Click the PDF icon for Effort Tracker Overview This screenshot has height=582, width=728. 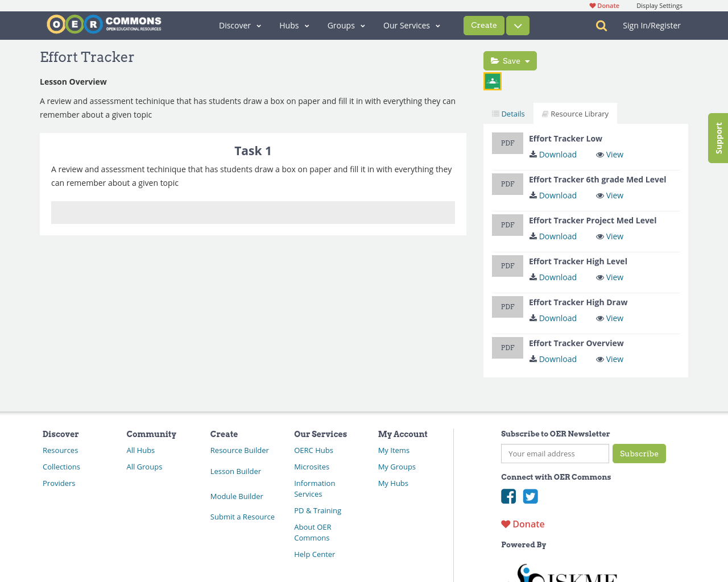507,347
